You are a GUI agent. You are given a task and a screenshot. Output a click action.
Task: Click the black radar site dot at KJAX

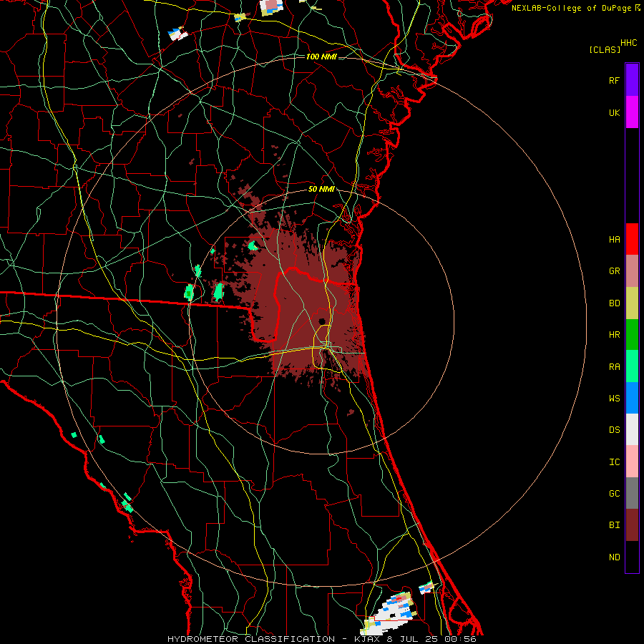[322, 321]
